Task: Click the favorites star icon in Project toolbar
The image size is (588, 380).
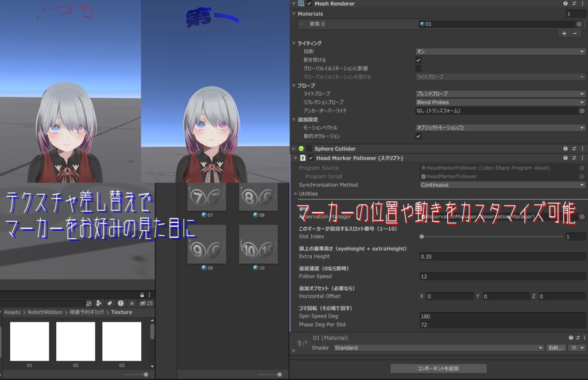Action: 130,303
